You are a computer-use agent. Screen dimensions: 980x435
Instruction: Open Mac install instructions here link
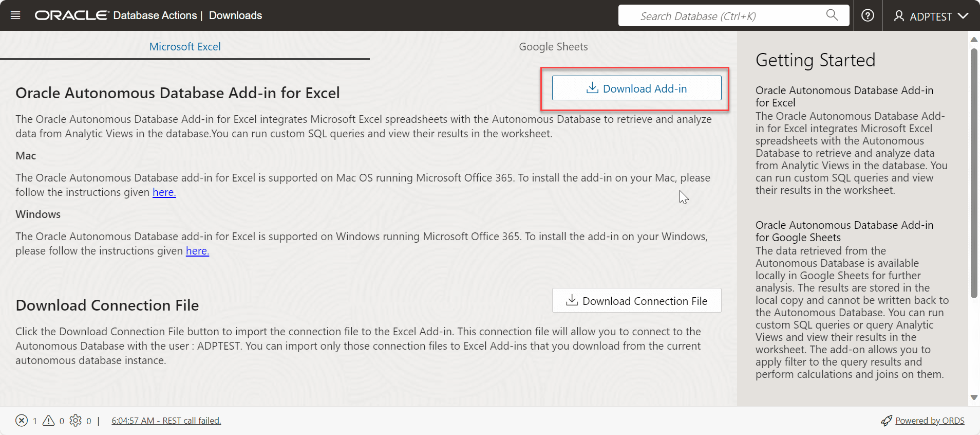tap(164, 192)
